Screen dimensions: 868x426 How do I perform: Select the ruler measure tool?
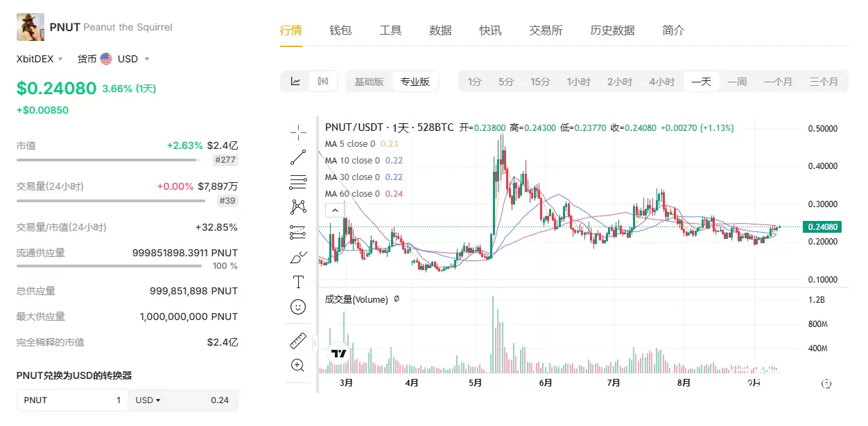pos(298,340)
